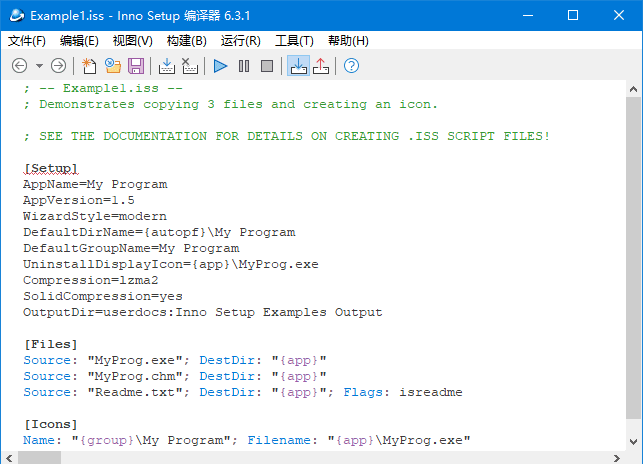Toggle target Setup download-arrow icon
Viewport: 643px width, 464px height.
pyautogui.click(x=298, y=66)
